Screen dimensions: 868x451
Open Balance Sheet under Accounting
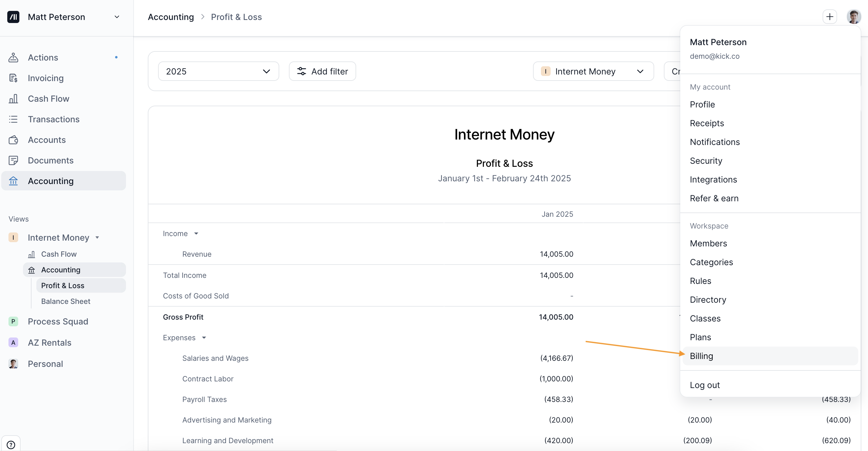(66, 301)
